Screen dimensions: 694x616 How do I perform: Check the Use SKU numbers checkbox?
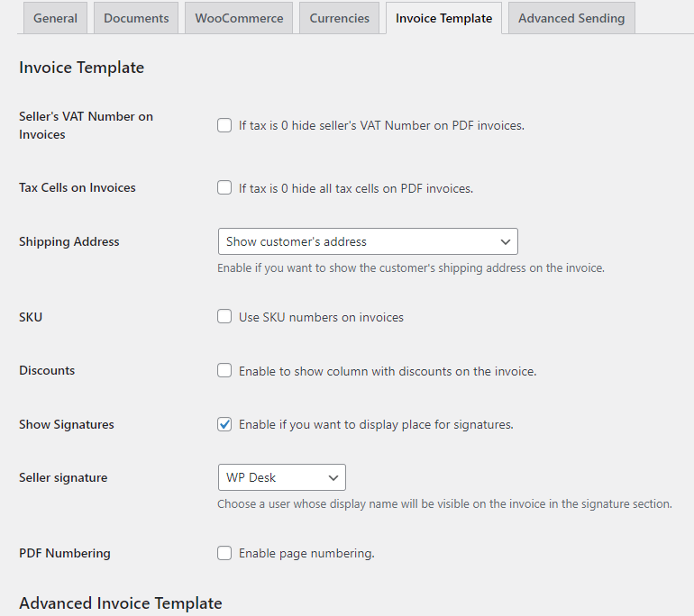224,317
